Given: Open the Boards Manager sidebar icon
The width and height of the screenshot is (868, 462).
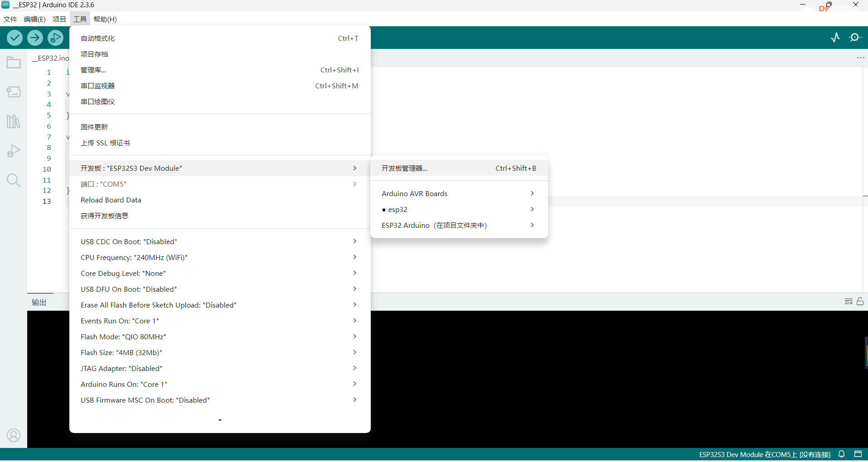Looking at the screenshot, I should (x=14, y=92).
